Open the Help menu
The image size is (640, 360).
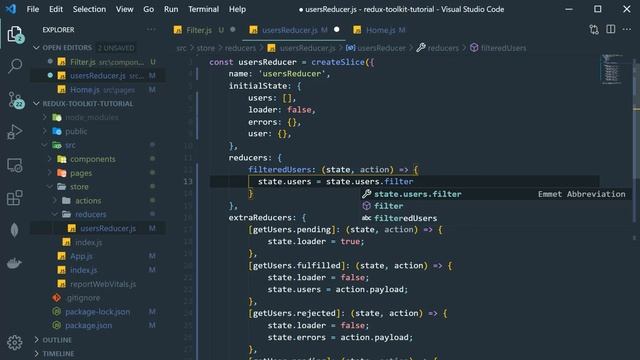pos(237,9)
